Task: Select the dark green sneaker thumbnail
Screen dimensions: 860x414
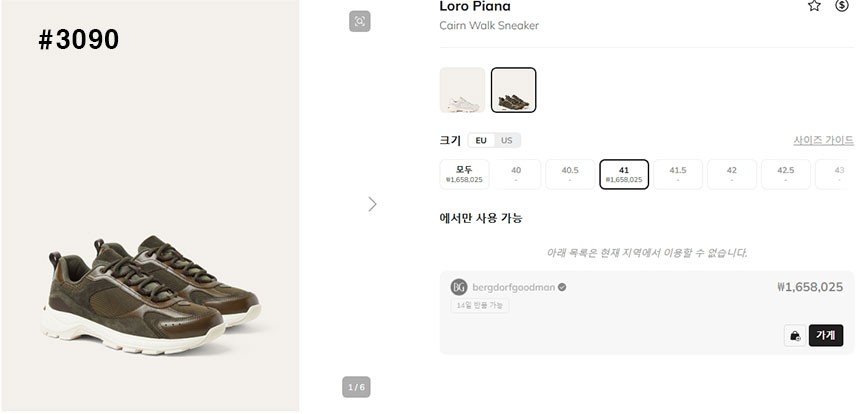Action: (x=514, y=90)
